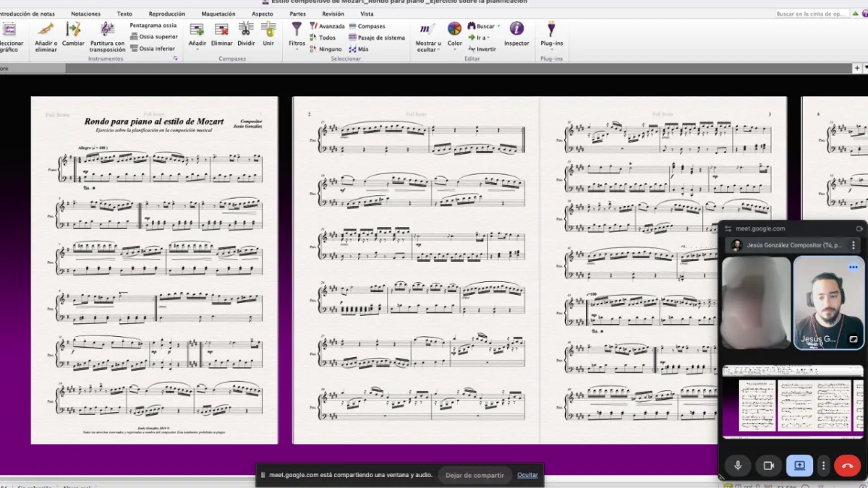Screen dimensions: 868x488
Task: Click the Eliminar compases icon
Action: [221, 30]
